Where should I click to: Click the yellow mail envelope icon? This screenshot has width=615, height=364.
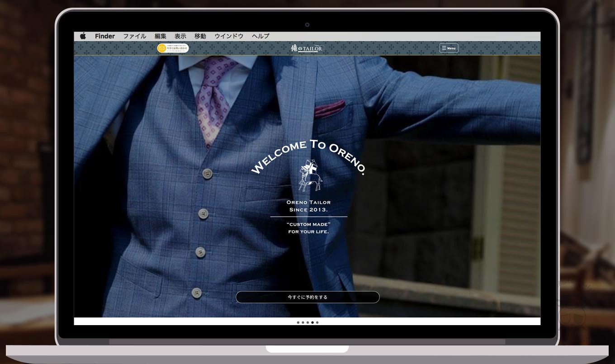161,48
